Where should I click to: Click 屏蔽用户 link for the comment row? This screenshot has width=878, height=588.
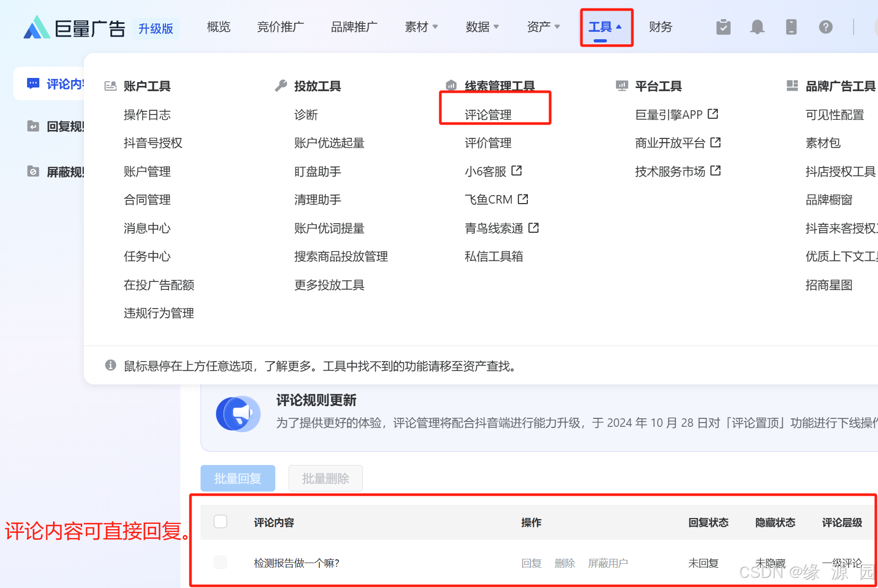(x=608, y=563)
